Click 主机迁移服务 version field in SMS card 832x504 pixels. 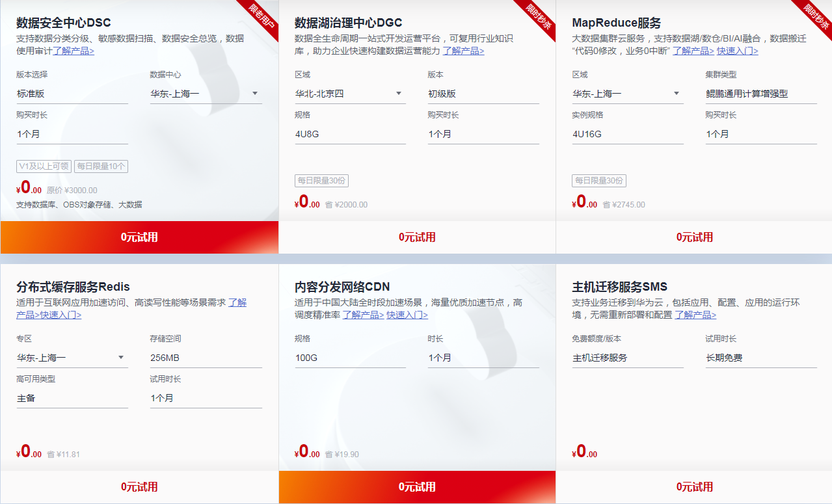[x=628, y=358]
